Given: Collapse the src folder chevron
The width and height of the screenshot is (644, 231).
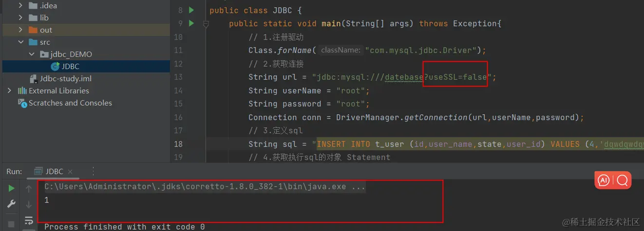Looking at the screenshot, I should [x=20, y=42].
